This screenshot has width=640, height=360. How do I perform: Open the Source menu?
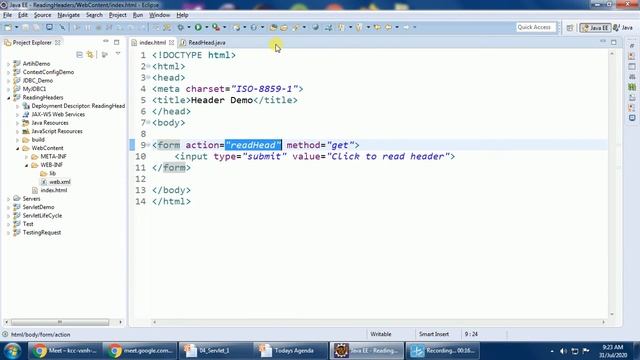coord(42,15)
